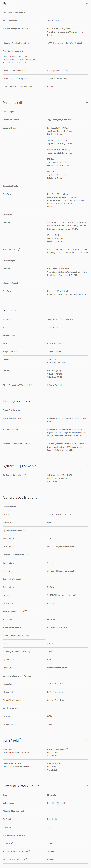Toggle the Paper Handling section chevron
This screenshot has height=868, width=91.
point(87,103)
